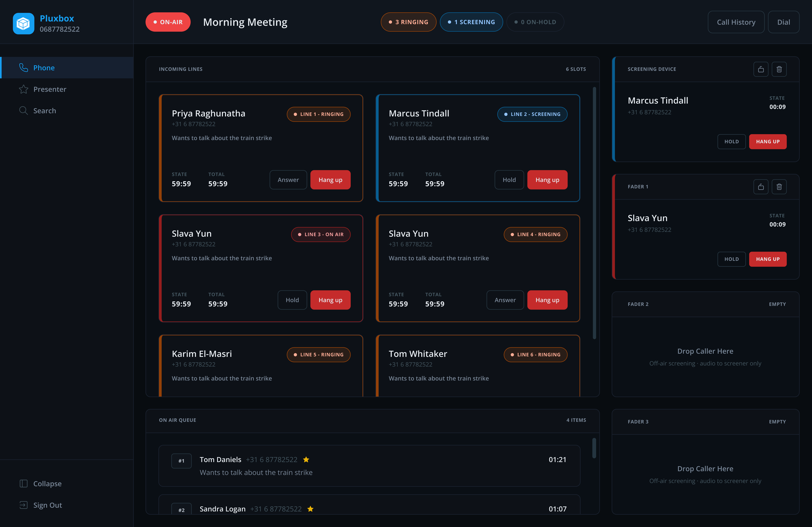The image size is (812, 527).
Task: Click the 01:21 wait time
Action: tap(557, 460)
